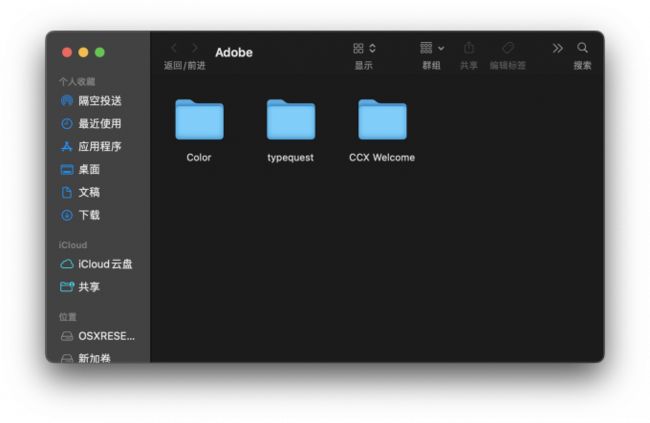Click the AirDrop icon beside 隔空投送
Viewport: 650px width, 423px height.
click(67, 101)
